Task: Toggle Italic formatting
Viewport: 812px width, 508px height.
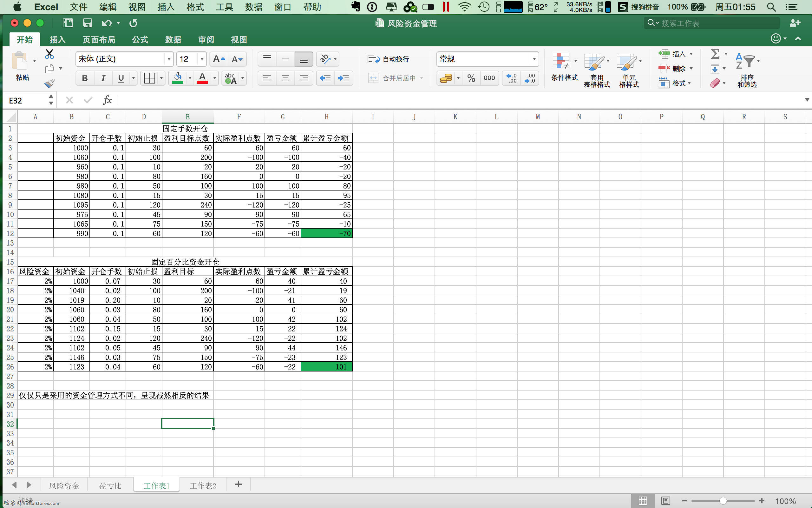Action: click(x=103, y=78)
